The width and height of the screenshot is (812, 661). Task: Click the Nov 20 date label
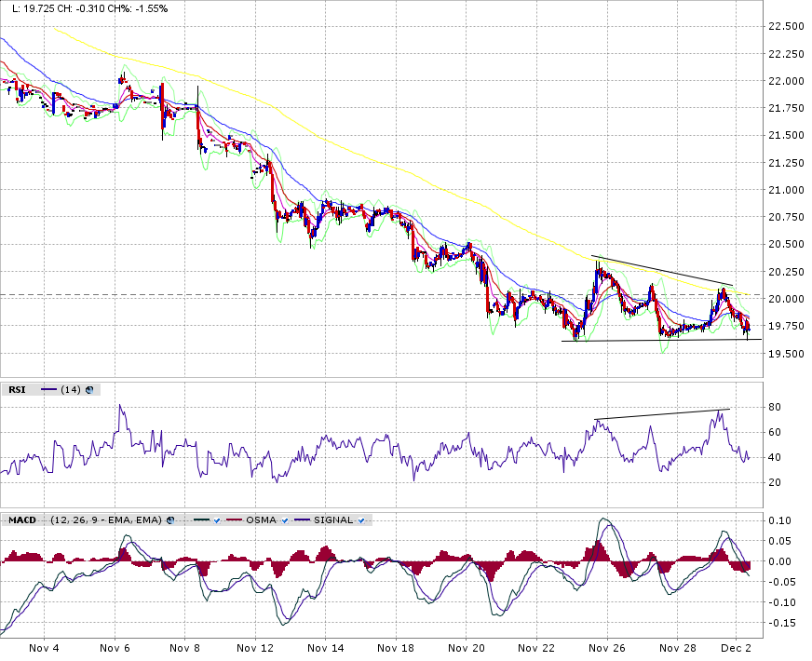(467, 648)
